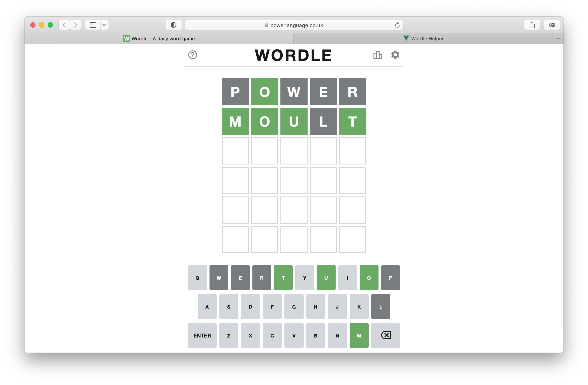The height and width of the screenshot is (385, 588).
Task: Expand the sidebar dropdown chevron
Action: tap(104, 25)
